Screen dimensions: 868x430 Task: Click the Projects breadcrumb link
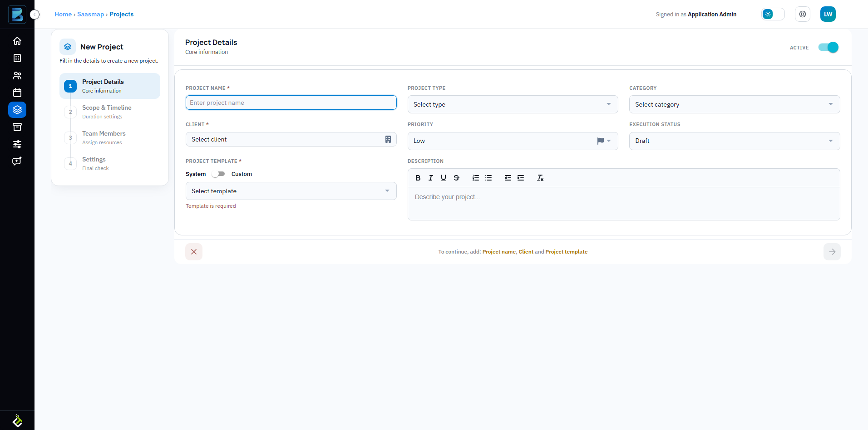coord(121,14)
